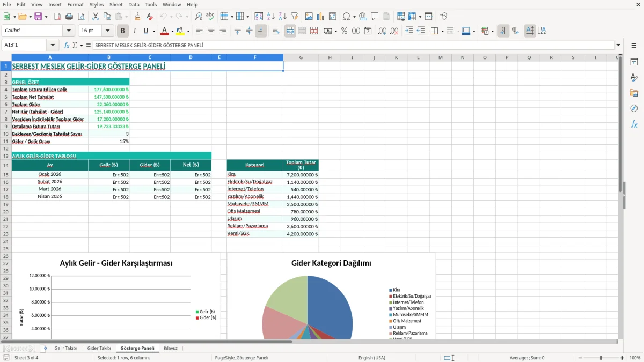Open the font size dropdown
The height and width of the screenshot is (362, 644).
click(x=107, y=31)
